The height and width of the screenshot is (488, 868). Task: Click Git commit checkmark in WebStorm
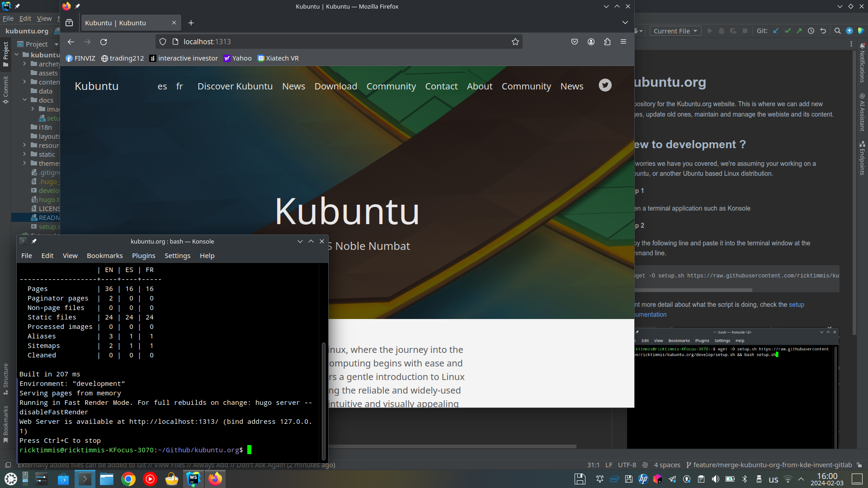pos(788,31)
